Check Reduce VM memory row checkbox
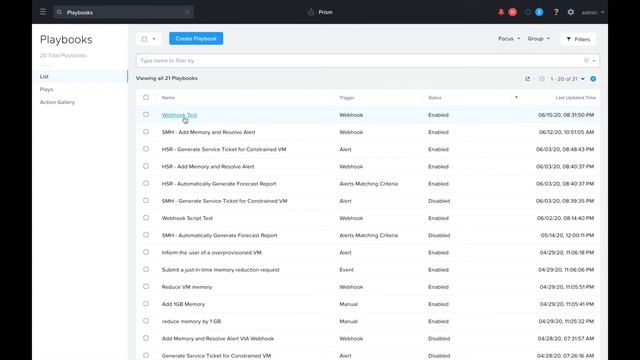Viewport: 640px width, 360px height. pyautogui.click(x=146, y=287)
